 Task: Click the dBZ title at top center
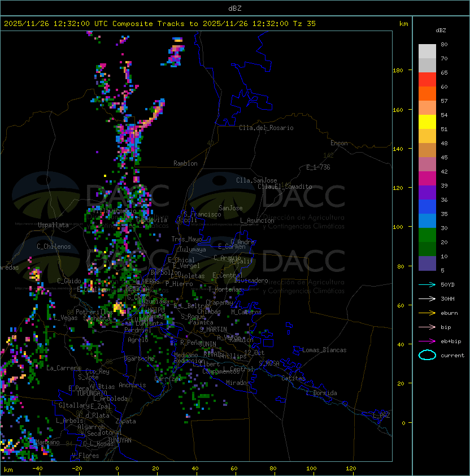tap(235, 8)
